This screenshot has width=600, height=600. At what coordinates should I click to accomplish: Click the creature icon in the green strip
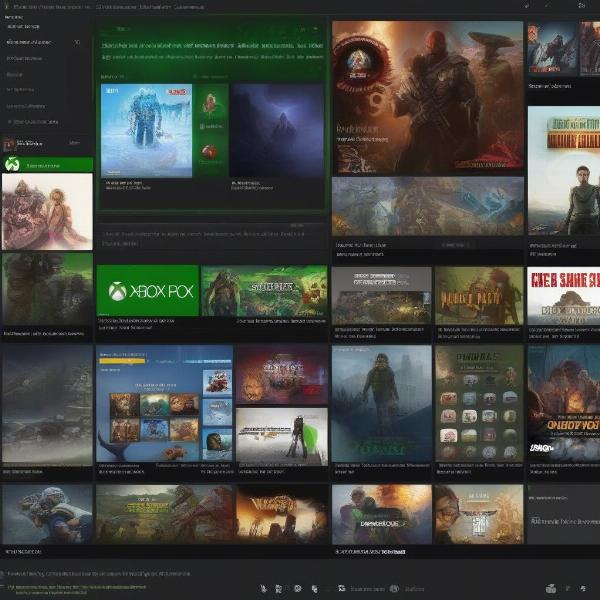coord(210,103)
